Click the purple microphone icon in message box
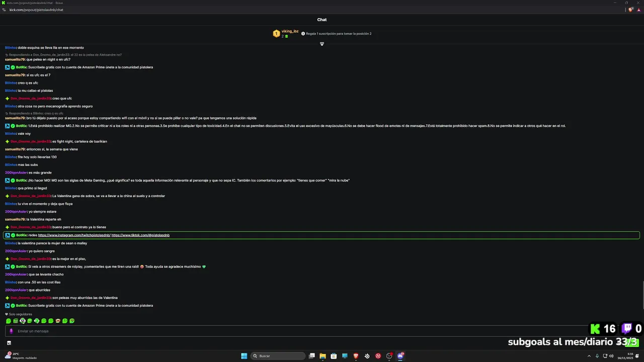The width and height of the screenshot is (644, 362). point(11,331)
